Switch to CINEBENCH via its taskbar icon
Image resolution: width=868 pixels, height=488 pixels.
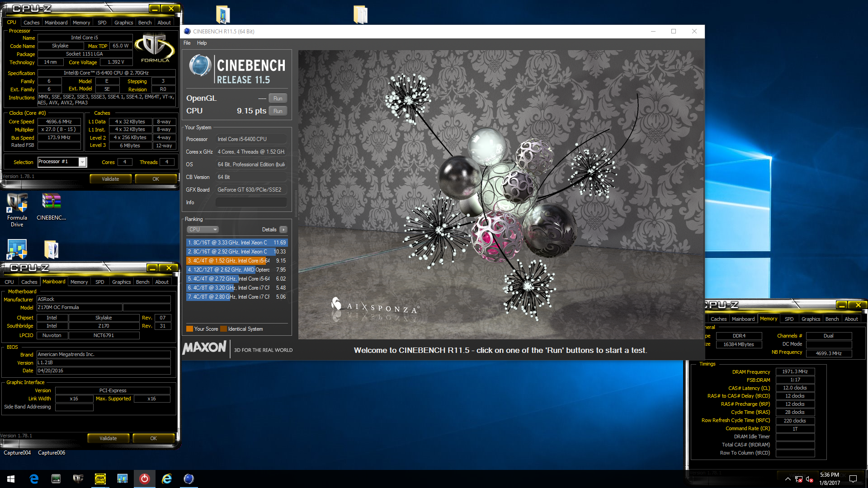[189, 479]
